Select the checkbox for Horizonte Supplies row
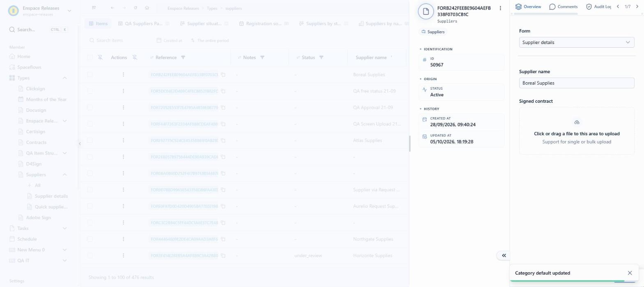Image resolution: width=644 pixels, height=287 pixels. tap(90, 255)
